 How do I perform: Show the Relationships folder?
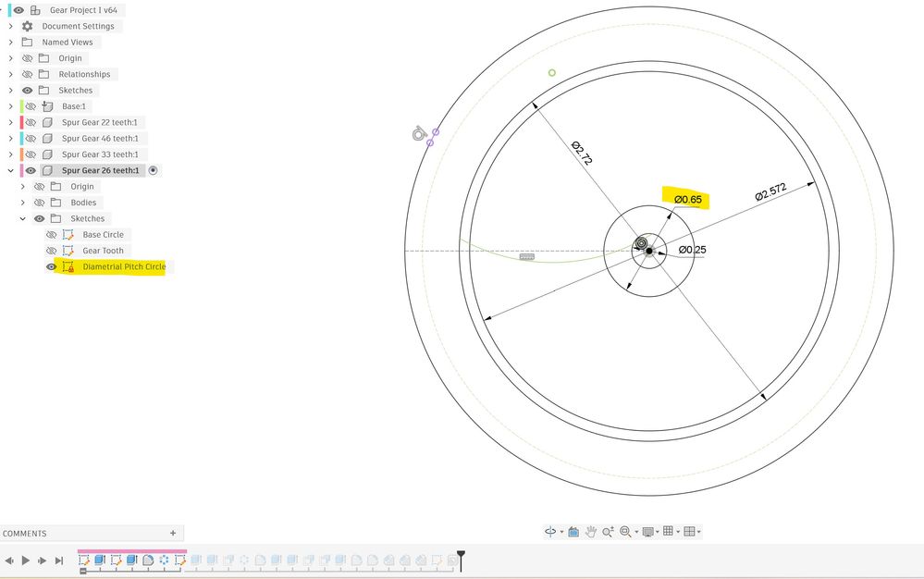[27, 74]
